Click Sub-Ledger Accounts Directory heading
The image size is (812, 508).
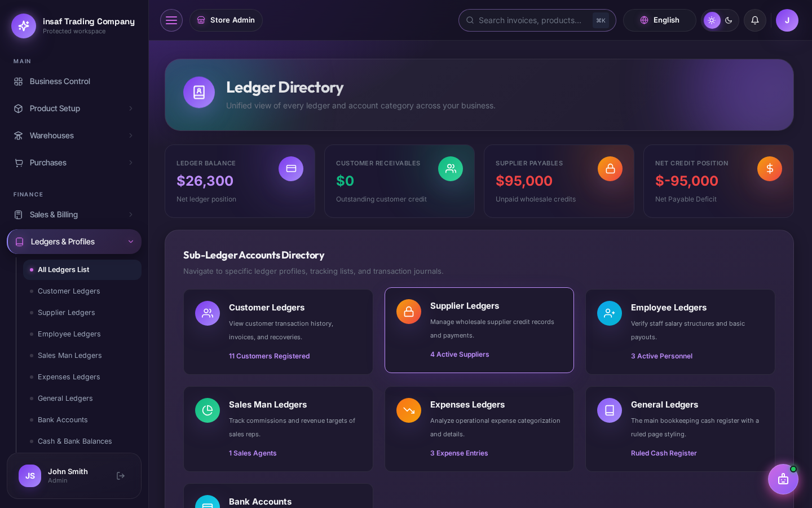coord(254,255)
